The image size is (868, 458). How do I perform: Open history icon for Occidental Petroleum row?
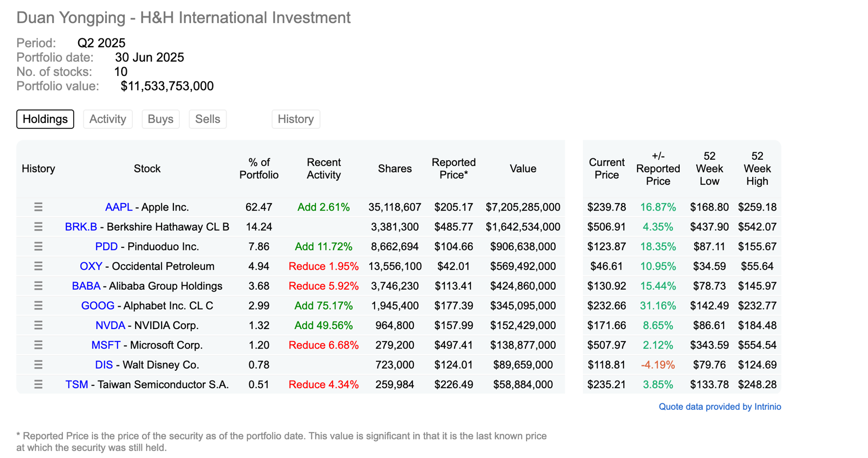[38, 266]
